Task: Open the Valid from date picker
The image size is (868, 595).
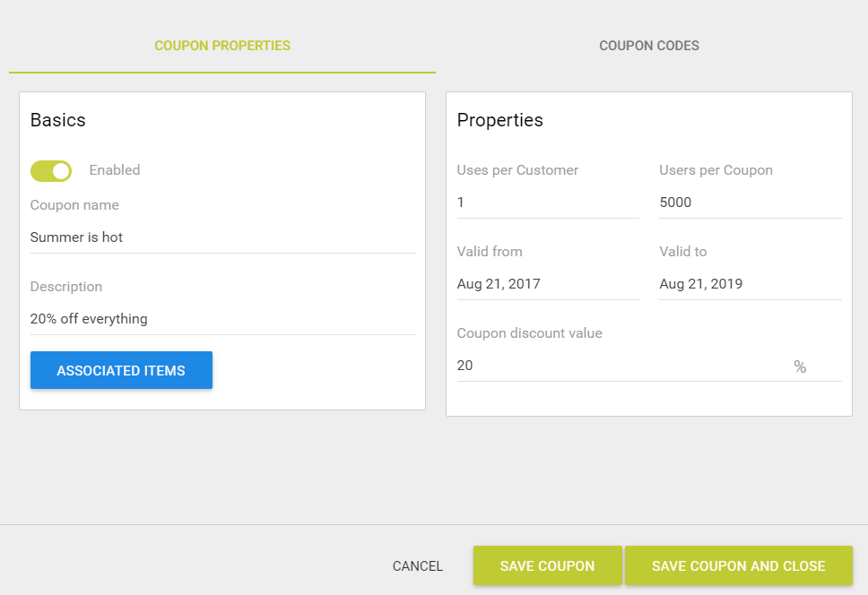Action: pyautogui.click(x=548, y=284)
